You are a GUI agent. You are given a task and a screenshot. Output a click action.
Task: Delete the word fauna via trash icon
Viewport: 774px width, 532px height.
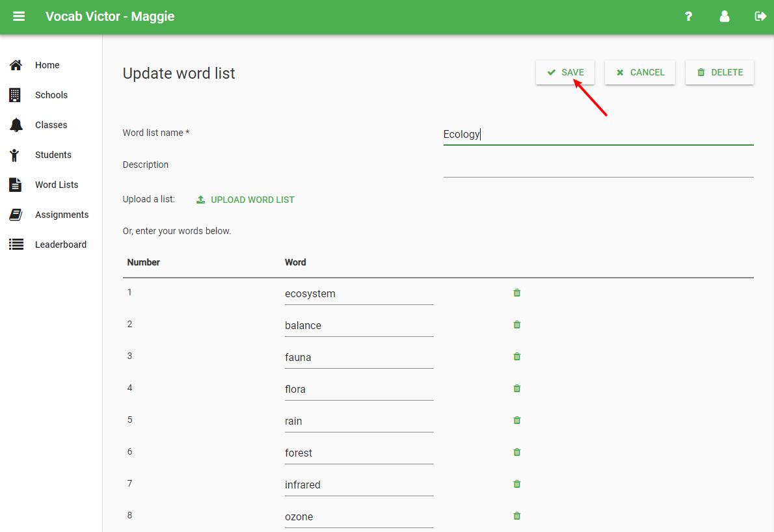tap(517, 356)
